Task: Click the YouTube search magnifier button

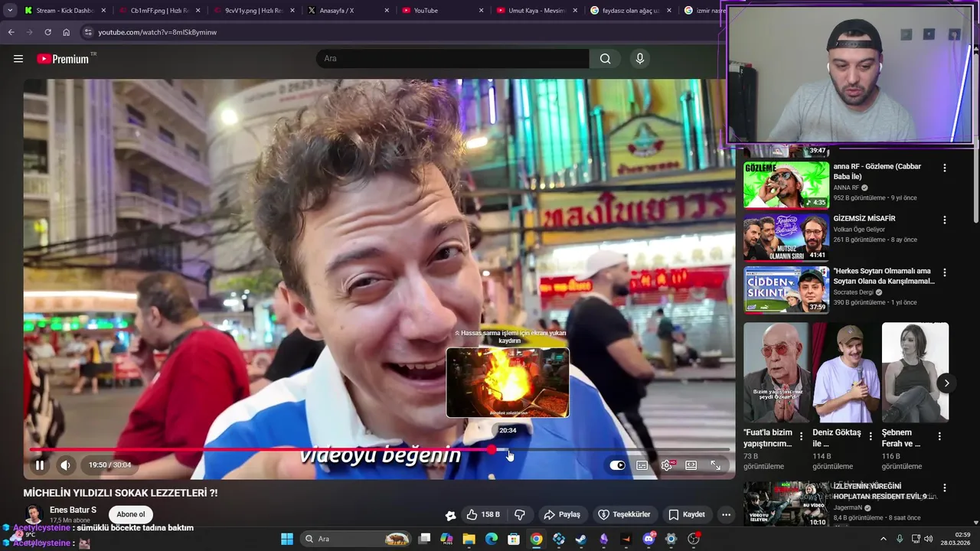Action: pyautogui.click(x=606, y=59)
